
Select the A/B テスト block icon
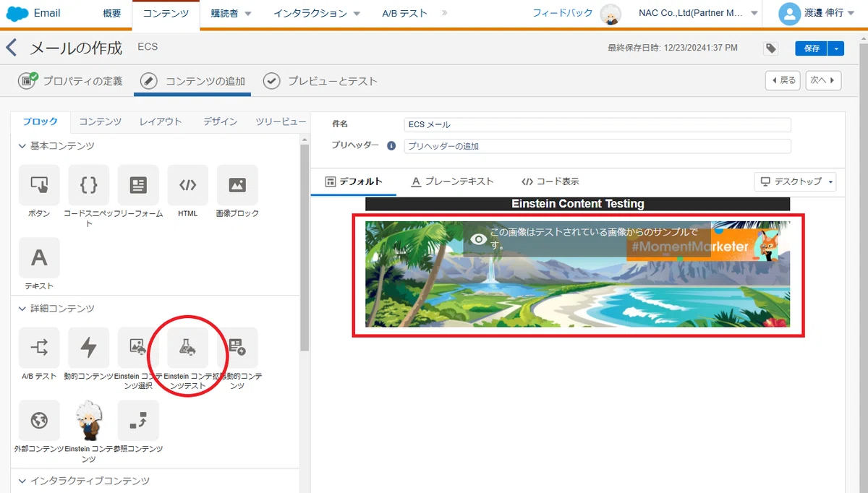click(39, 348)
